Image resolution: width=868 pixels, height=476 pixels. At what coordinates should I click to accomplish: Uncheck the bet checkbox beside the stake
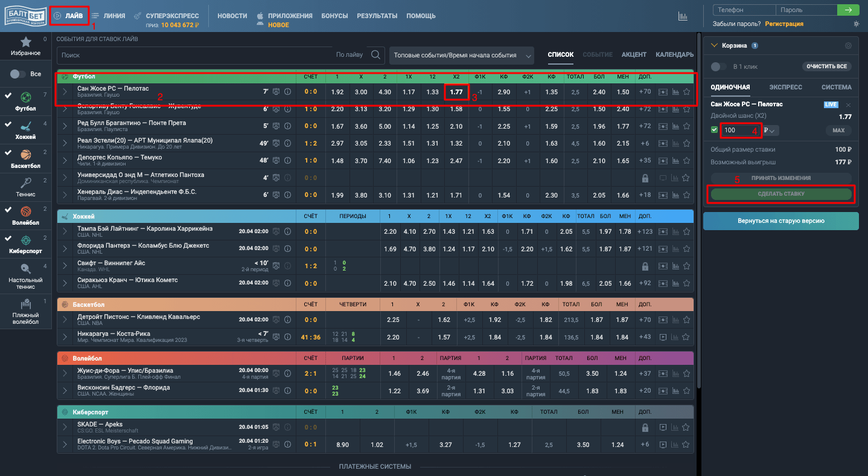[715, 130]
